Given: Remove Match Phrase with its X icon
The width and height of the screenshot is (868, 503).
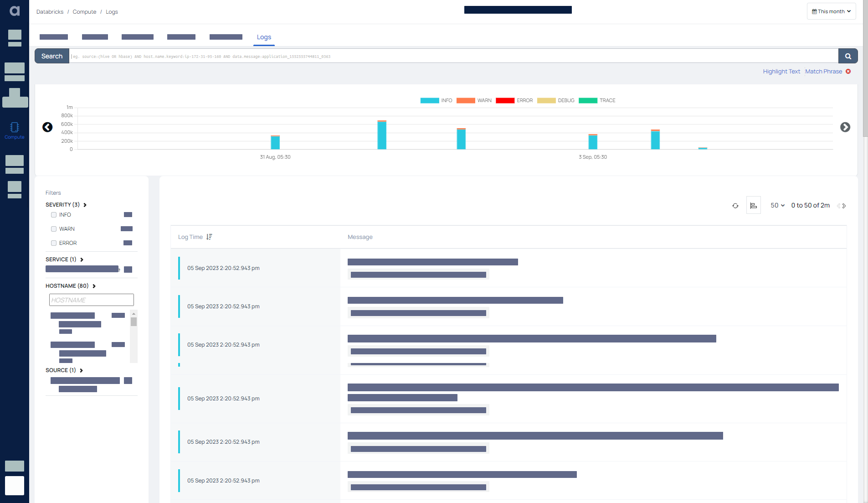Looking at the screenshot, I should coord(848,71).
